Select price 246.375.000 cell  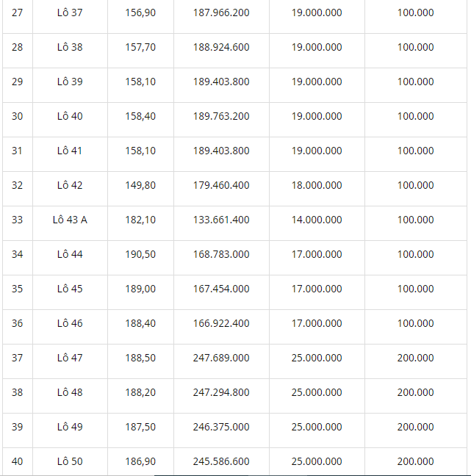(x=221, y=427)
